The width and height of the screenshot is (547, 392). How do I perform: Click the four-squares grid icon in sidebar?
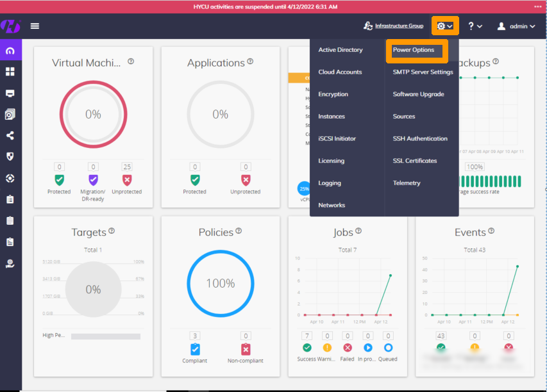coord(10,72)
